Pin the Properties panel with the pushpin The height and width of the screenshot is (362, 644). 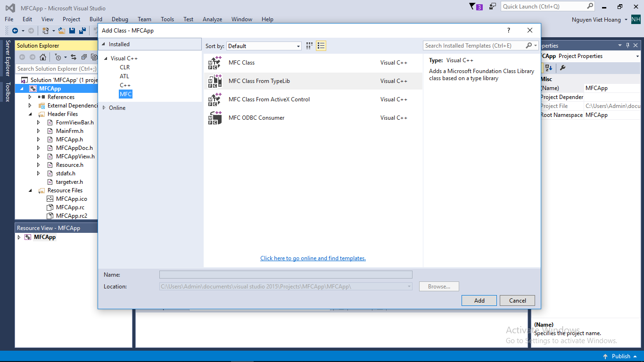pyautogui.click(x=627, y=46)
